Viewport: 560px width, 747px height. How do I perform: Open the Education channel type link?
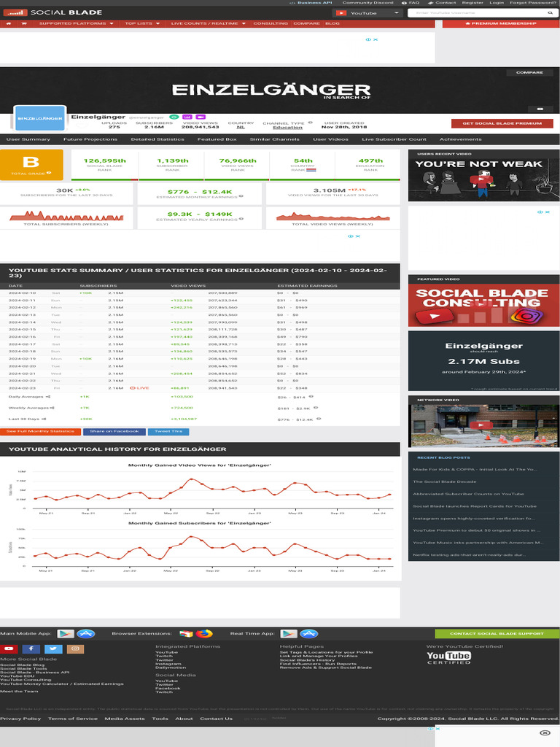pos(287,128)
